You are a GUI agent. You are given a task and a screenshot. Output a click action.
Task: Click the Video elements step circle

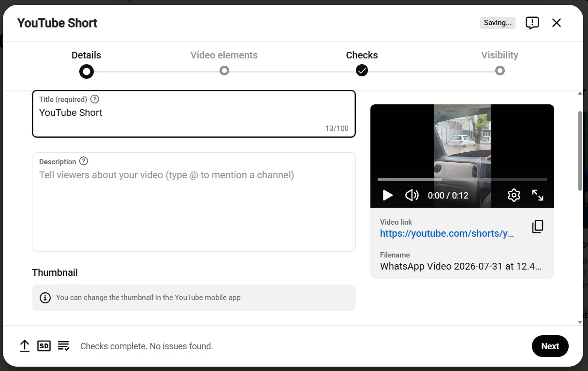[x=224, y=71]
